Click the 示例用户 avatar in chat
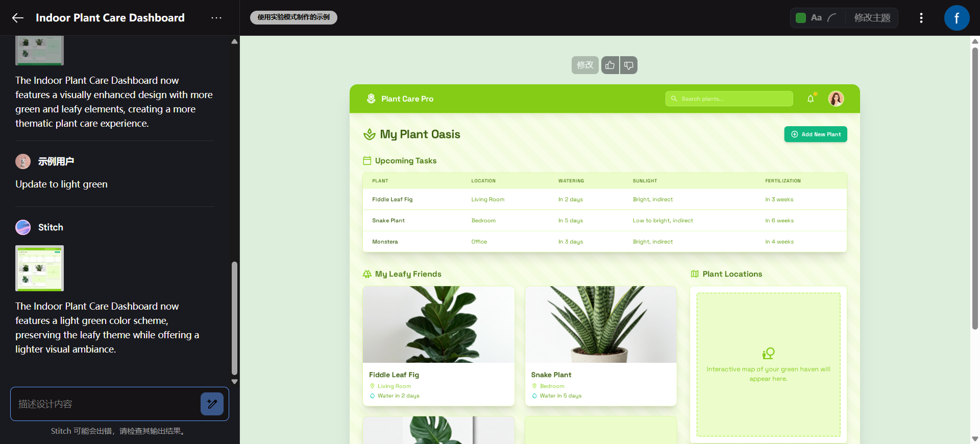 click(x=23, y=161)
